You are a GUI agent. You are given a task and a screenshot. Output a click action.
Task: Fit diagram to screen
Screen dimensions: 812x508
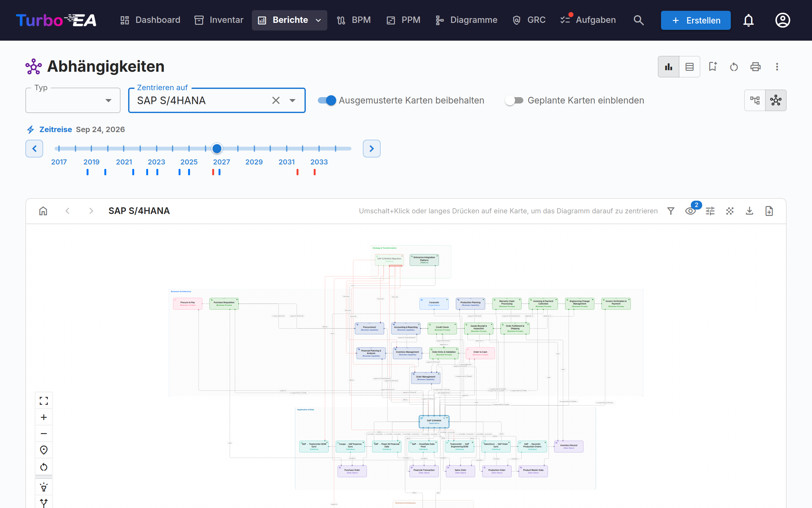pyautogui.click(x=44, y=400)
